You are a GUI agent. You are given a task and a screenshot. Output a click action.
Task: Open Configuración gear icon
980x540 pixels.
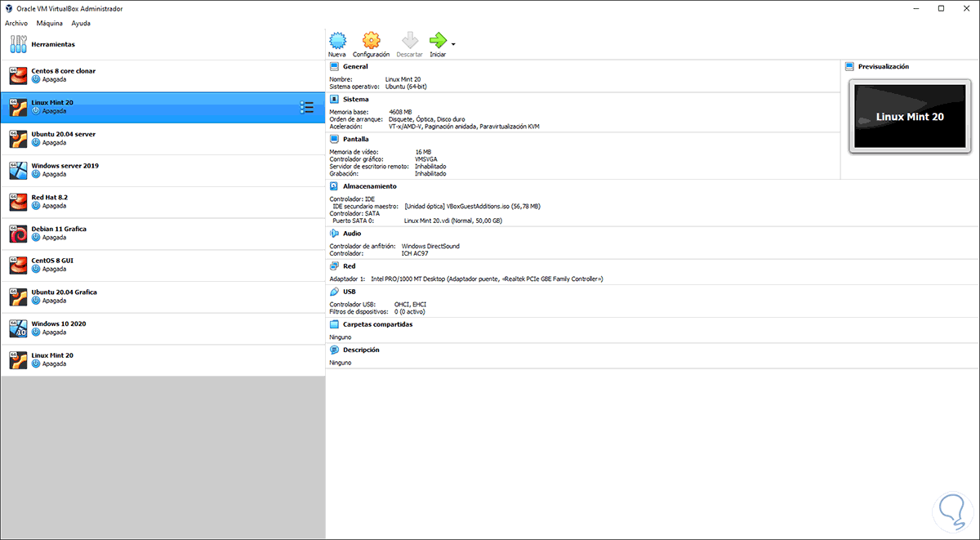pyautogui.click(x=371, y=40)
